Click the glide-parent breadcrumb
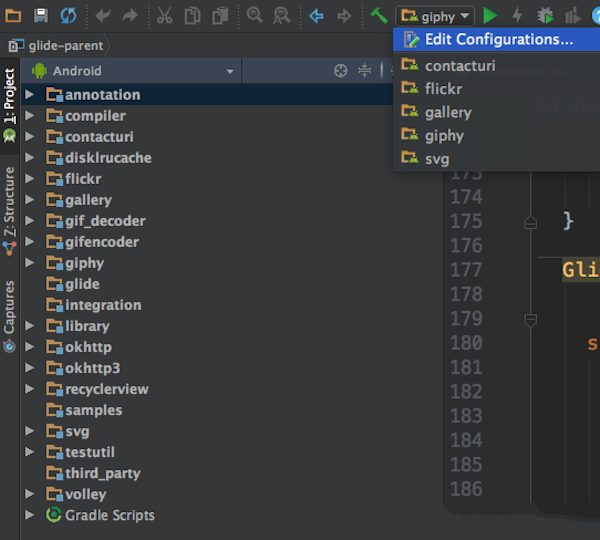This screenshot has width=600, height=540. pos(64,45)
